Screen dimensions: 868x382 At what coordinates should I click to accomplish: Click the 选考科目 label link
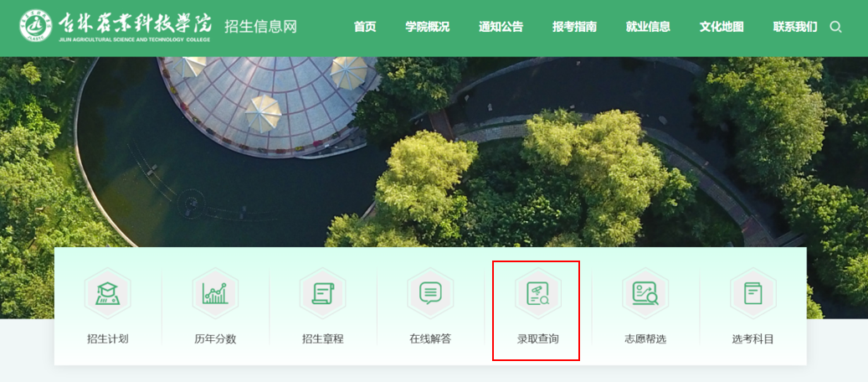click(x=752, y=338)
